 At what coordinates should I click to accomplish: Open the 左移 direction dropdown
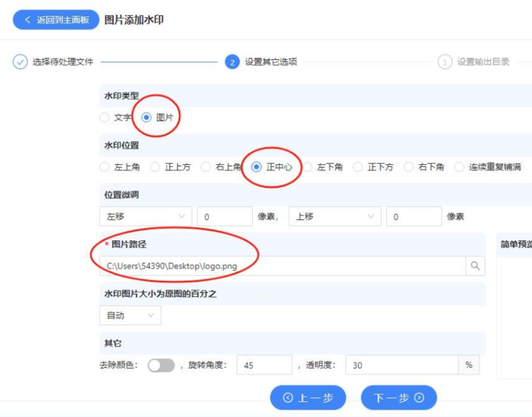[x=146, y=216]
